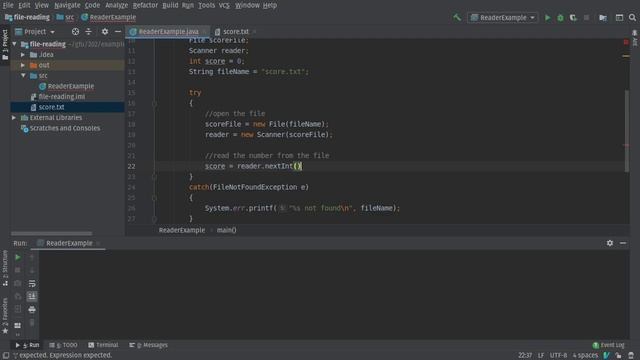Image resolution: width=640 pixels, height=360 pixels.
Task: Click the Run tool window button
Action: point(27,345)
